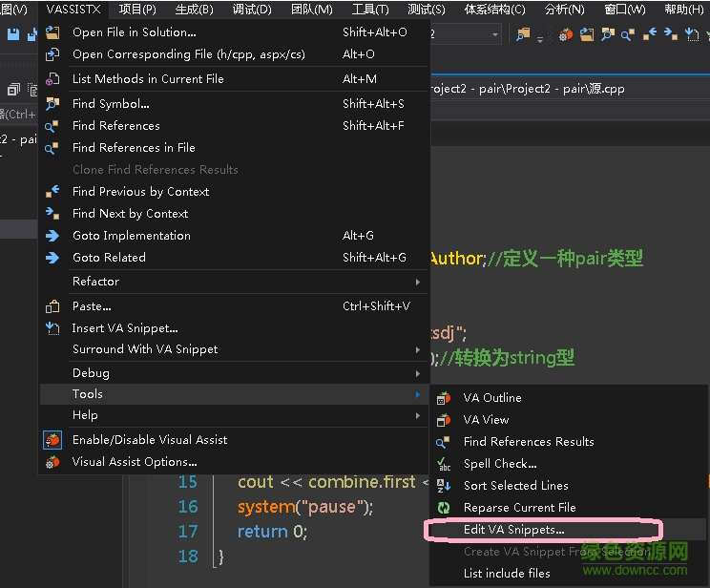This screenshot has height=588, width=710.
Task: Click the Spell Check icon
Action: coord(444,464)
